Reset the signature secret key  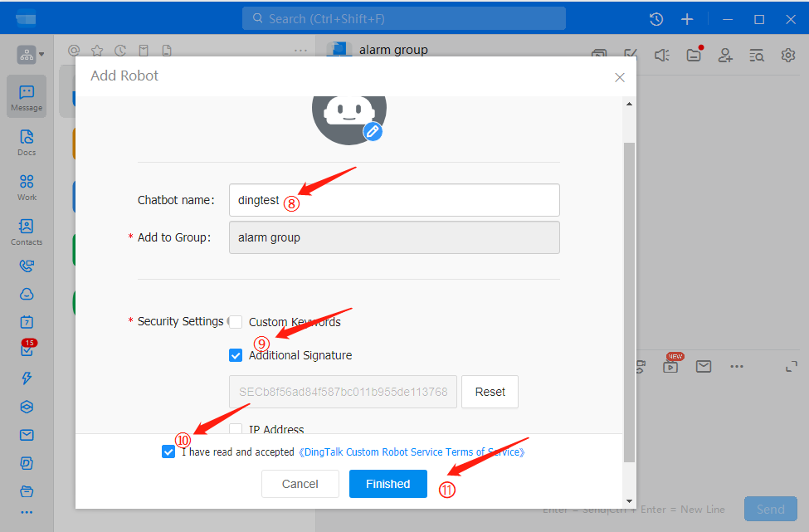pyautogui.click(x=490, y=392)
